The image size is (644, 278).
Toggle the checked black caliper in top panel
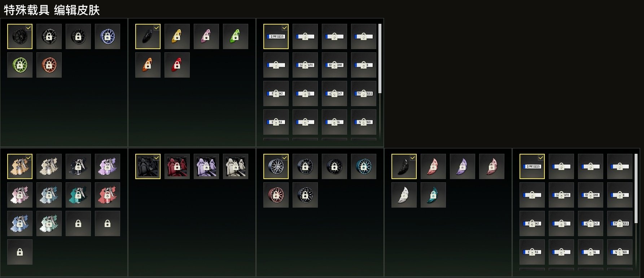(x=148, y=36)
